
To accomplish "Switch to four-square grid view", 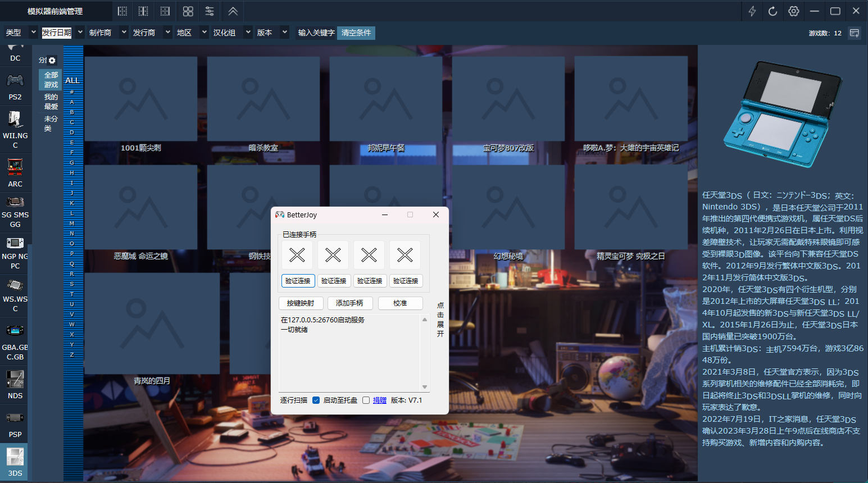I will (188, 11).
